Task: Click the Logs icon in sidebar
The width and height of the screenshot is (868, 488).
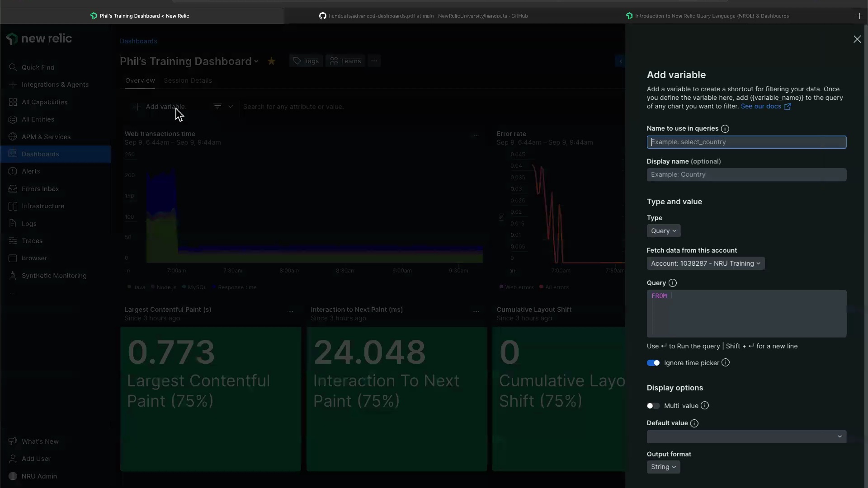Action: pos(13,224)
